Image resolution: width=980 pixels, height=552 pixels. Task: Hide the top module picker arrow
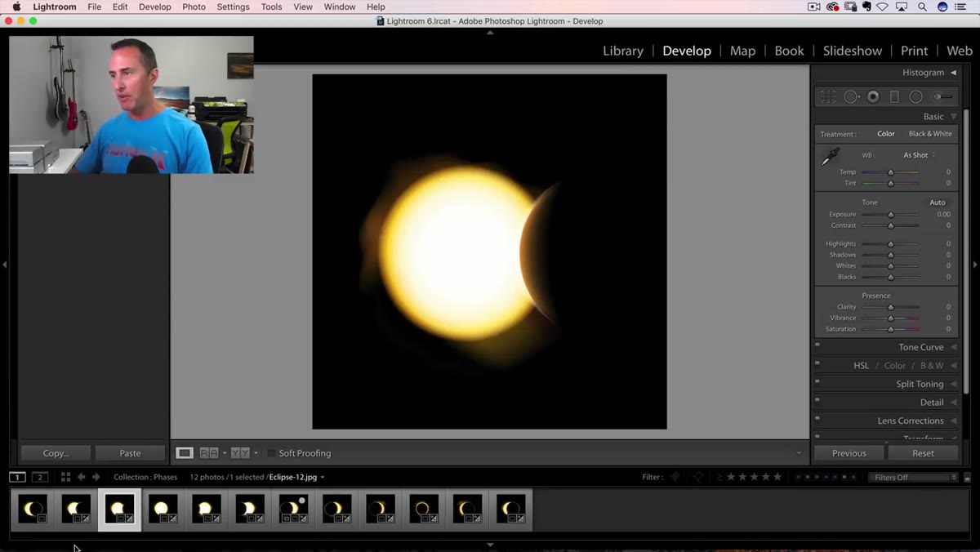(490, 33)
